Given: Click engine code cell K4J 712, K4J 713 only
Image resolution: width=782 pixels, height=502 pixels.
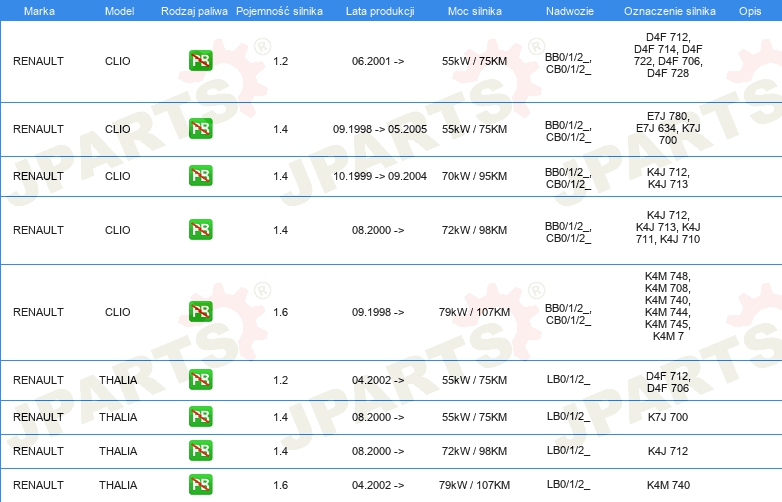Looking at the screenshot, I should 668,178.
